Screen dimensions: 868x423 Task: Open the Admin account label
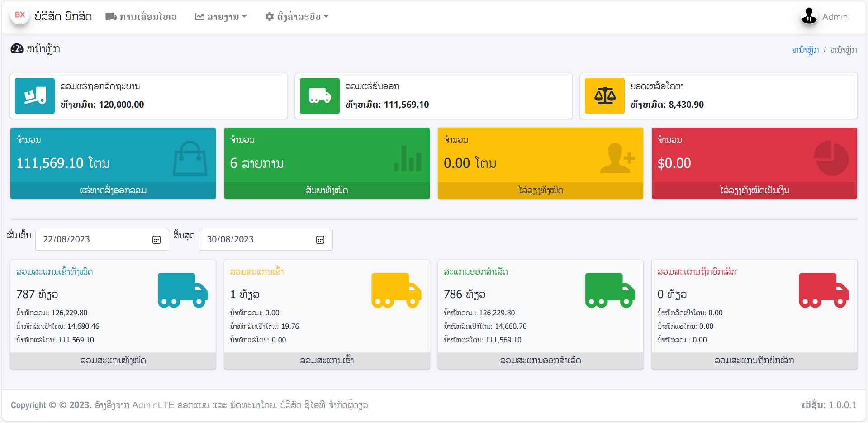coord(835,17)
